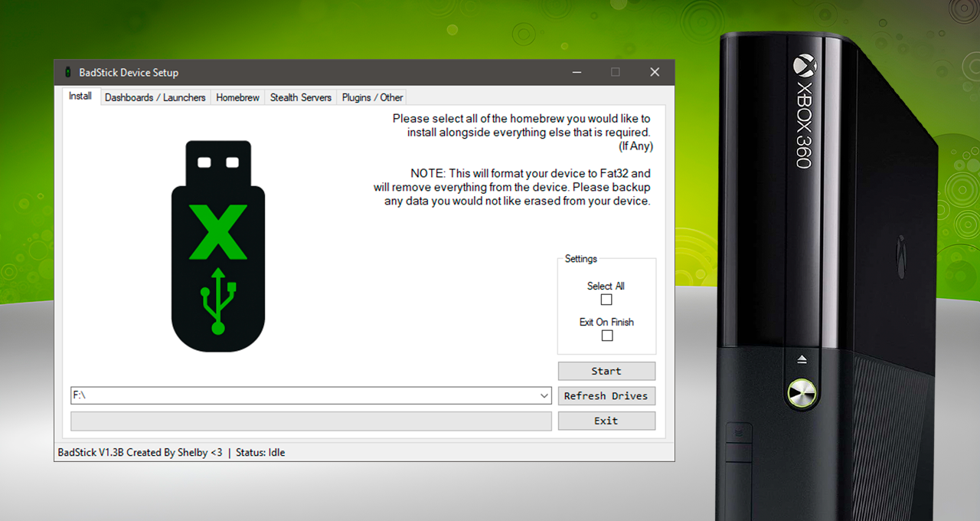Image resolution: width=980 pixels, height=521 pixels.
Task: Go to the Plugins / Other tab
Action: 372,97
